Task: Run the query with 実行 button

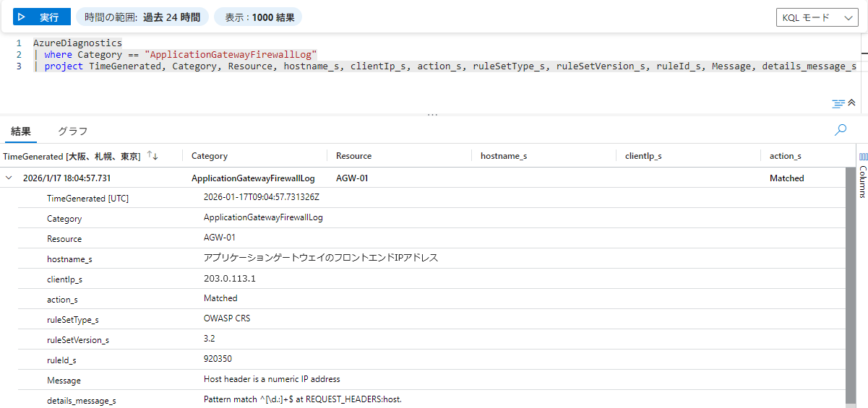Action: pyautogui.click(x=42, y=17)
